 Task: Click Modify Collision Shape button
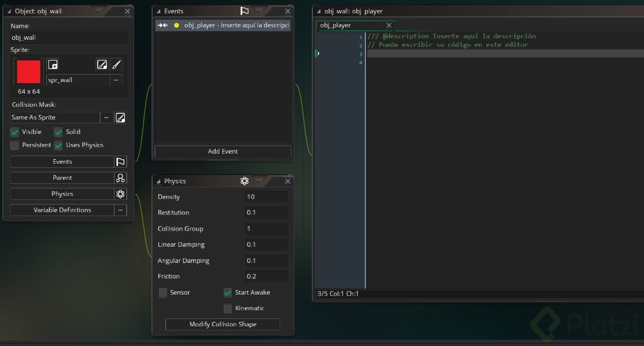223,324
